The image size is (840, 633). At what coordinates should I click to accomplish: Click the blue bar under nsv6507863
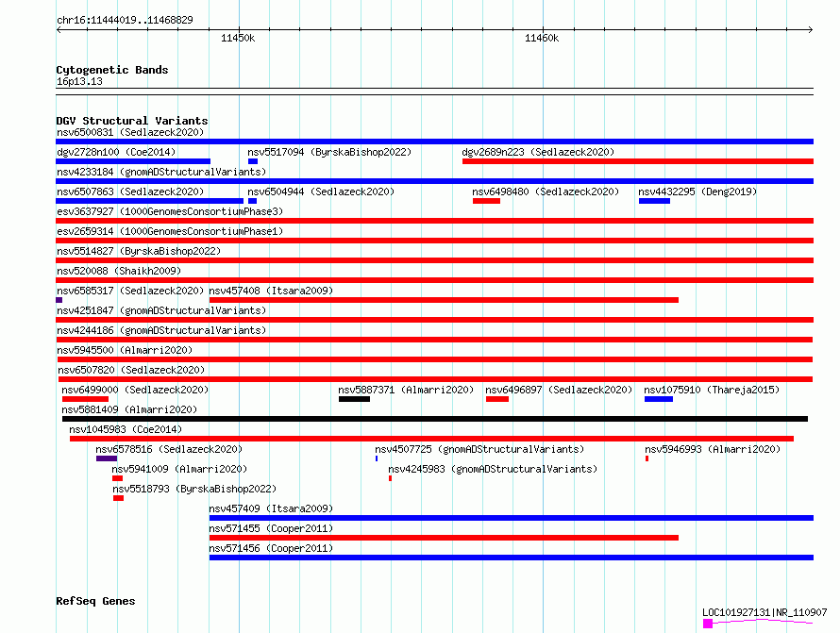(x=149, y=201)
